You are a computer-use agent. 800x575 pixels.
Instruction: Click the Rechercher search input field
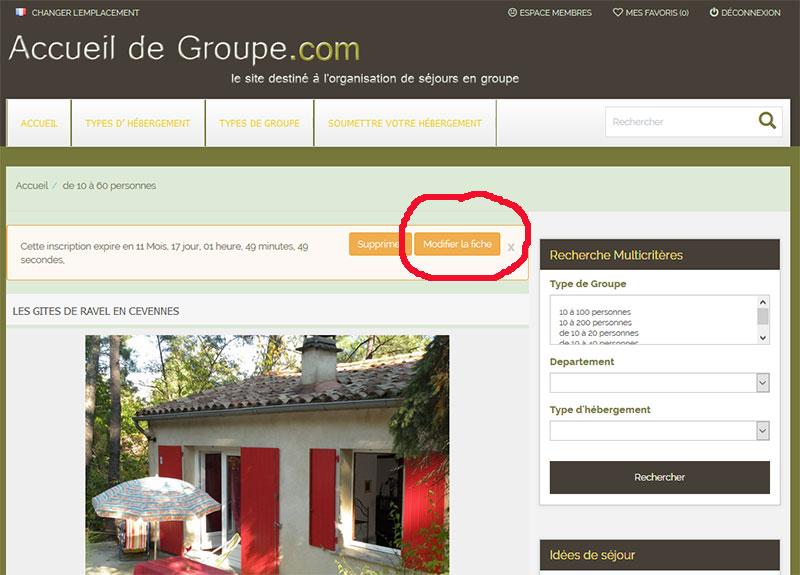click(x=681, y=121)
